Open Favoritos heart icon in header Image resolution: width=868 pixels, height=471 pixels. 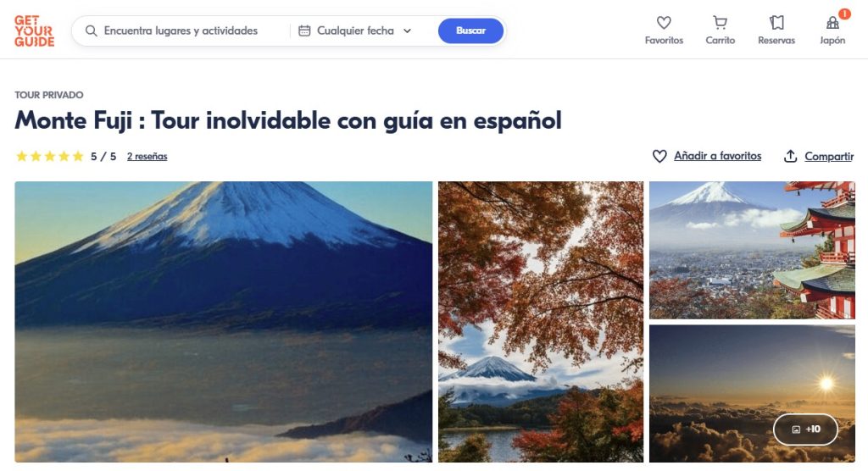(x=664, y=23)
